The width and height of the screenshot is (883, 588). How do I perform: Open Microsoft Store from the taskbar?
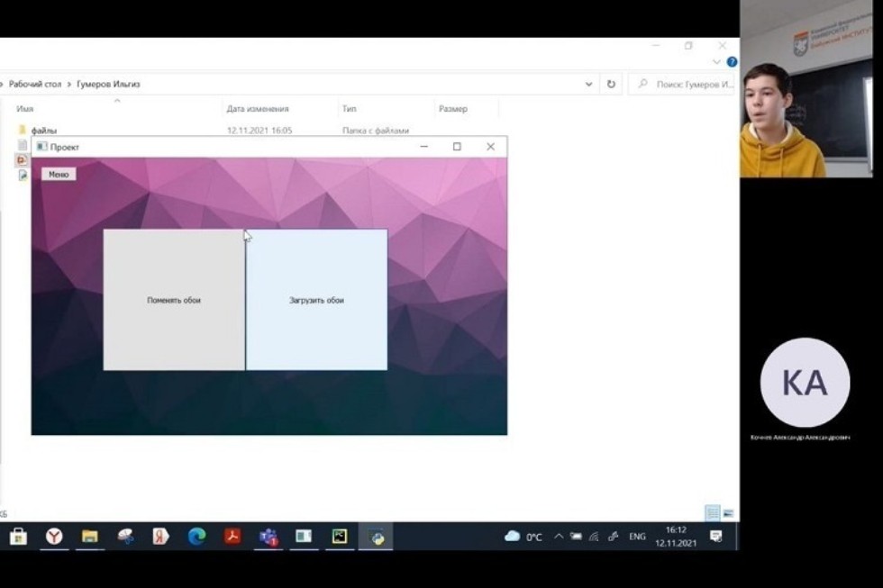18,537
